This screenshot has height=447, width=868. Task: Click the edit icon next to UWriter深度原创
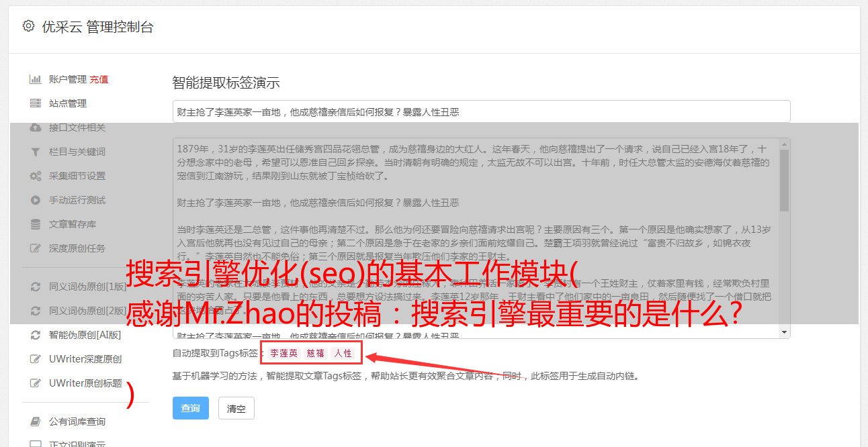point(36,359)
